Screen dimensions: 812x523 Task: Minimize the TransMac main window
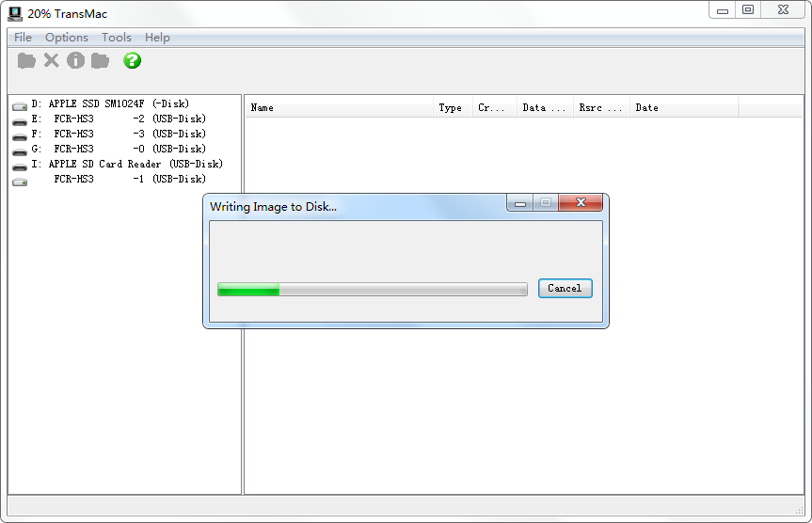click(723, 10)
